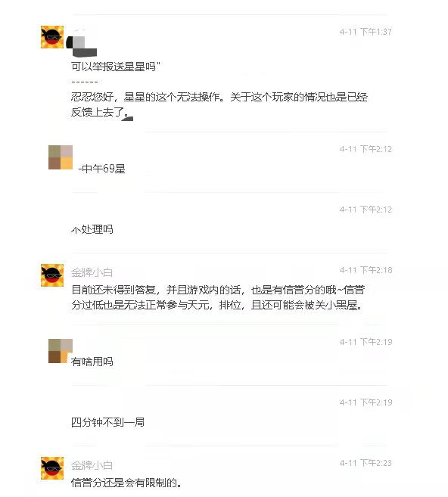Click the first timestamp 4-11 下午2:12

coord(366,149)
